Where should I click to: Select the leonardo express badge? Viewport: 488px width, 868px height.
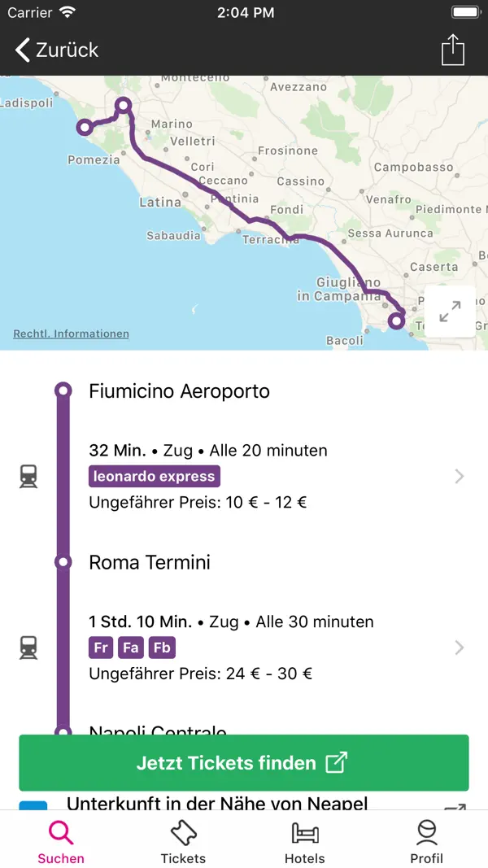point(154,476)
